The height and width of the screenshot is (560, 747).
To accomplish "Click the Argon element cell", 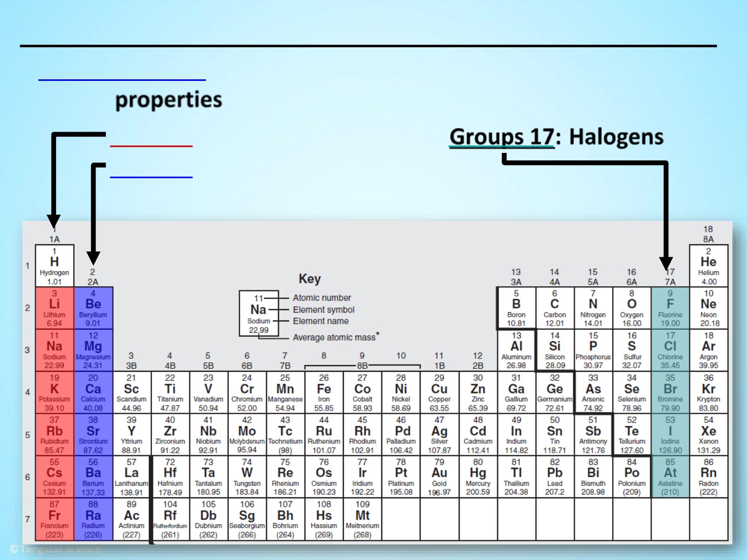I will point(709,350).
